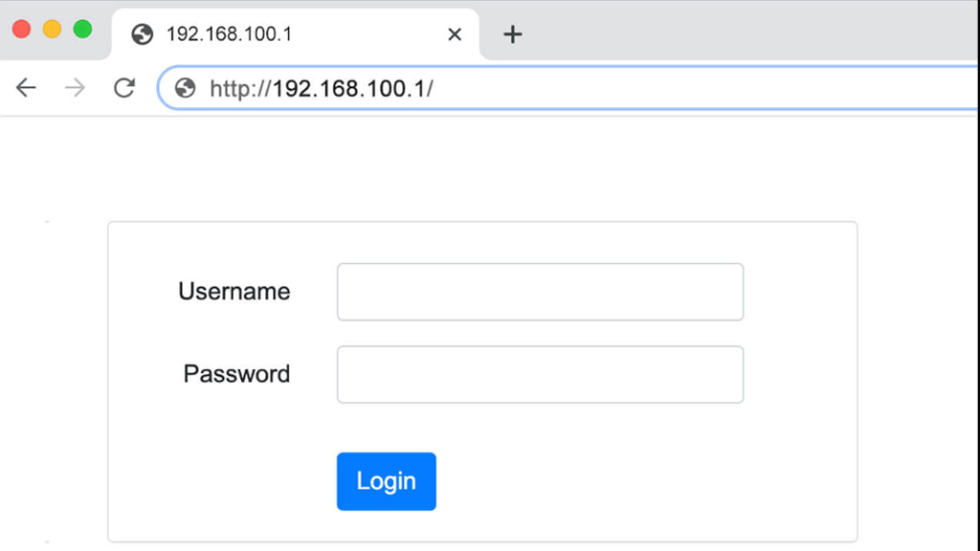The height and width of the screenshot is (551, 980).
Task: Focus the Password input box
Action: tap(540, 374)
